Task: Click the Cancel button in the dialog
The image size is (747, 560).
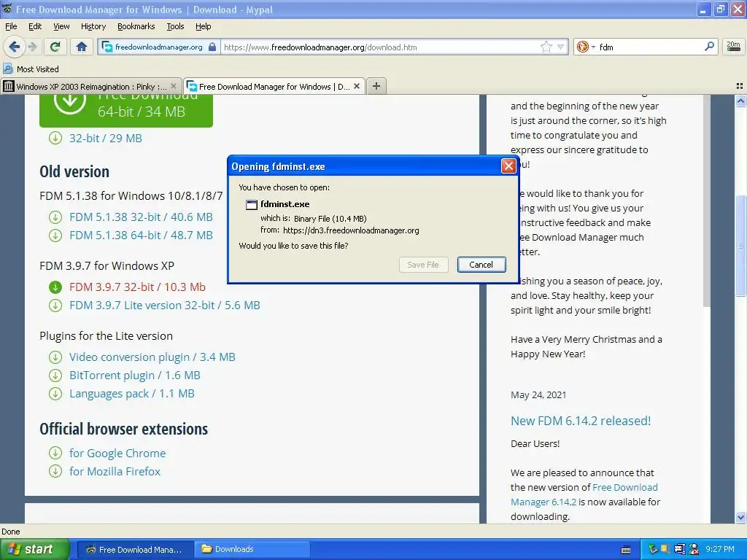Action: [x=481, y=265]
